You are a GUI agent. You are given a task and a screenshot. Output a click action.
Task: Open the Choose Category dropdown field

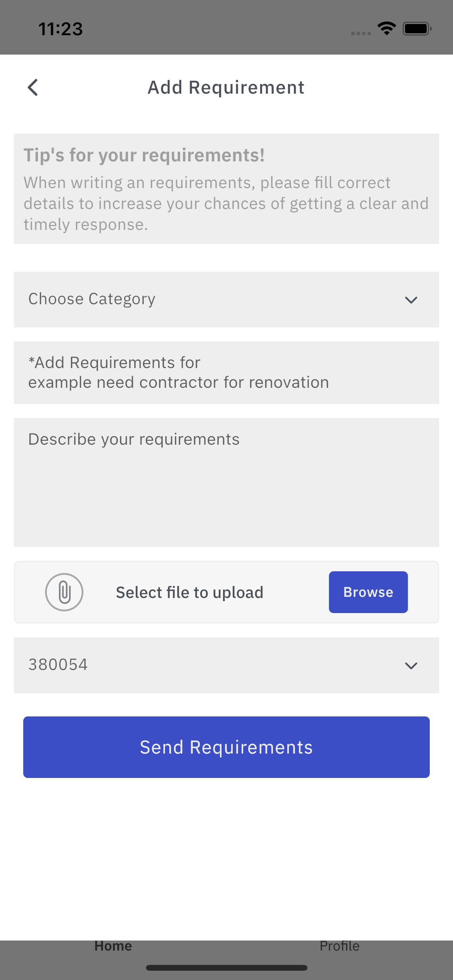[226, 300]
